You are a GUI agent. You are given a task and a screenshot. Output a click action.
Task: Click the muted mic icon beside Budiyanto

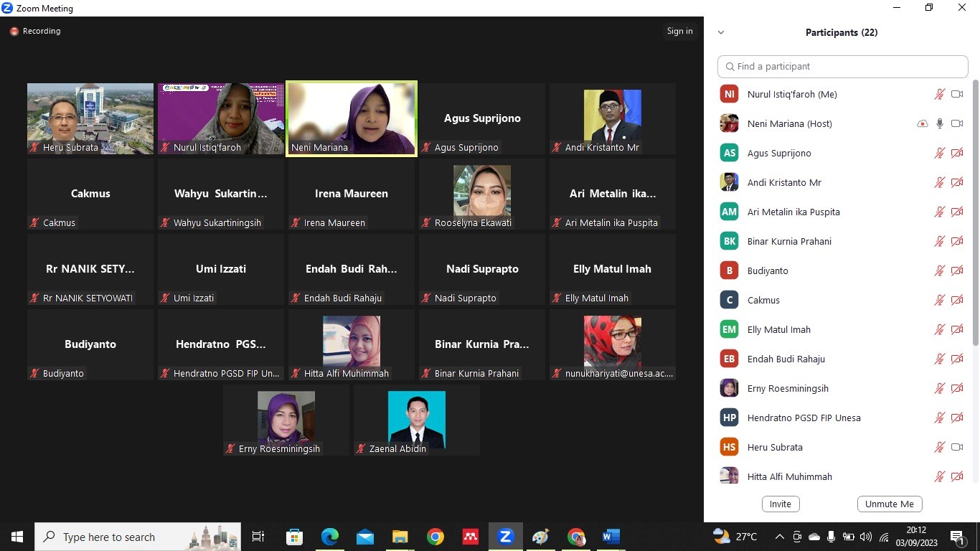click(939, 270)
